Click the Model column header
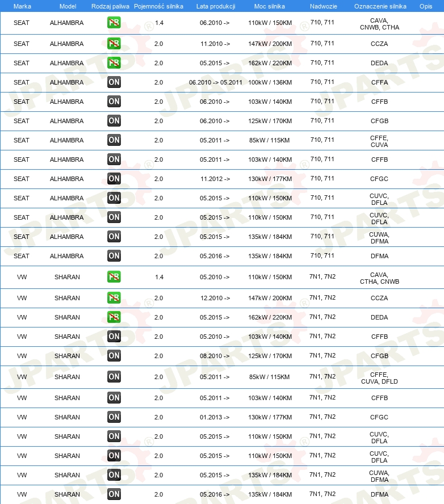 point(68,6)
